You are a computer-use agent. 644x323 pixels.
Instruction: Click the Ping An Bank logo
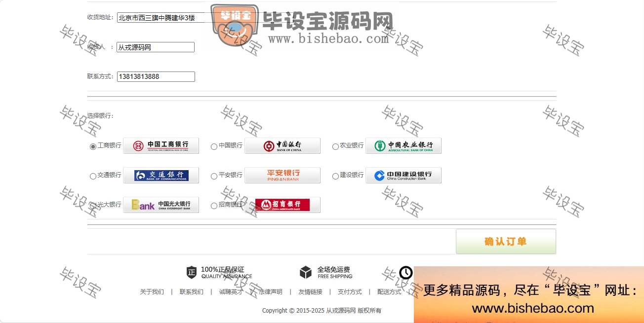click(x=282, y=175)
